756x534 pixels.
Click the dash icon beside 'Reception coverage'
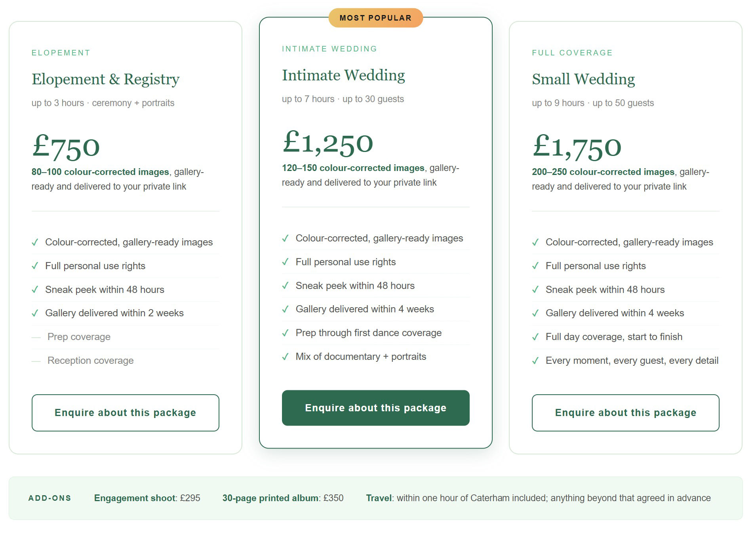click(x=36, y=361)
